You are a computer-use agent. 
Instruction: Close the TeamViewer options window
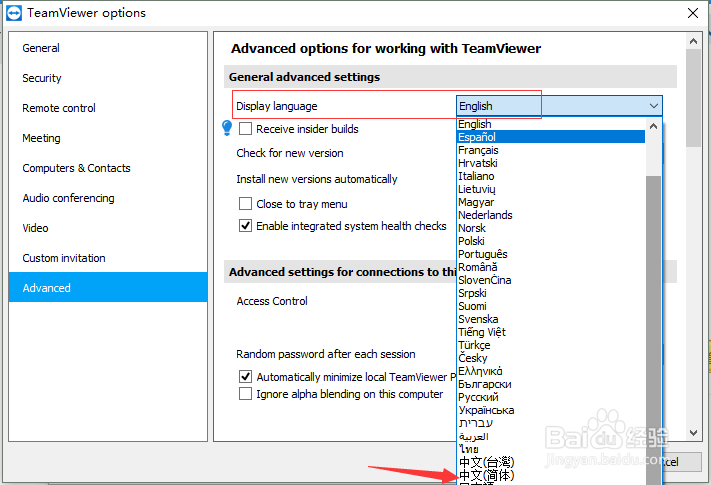click(693, 13)
